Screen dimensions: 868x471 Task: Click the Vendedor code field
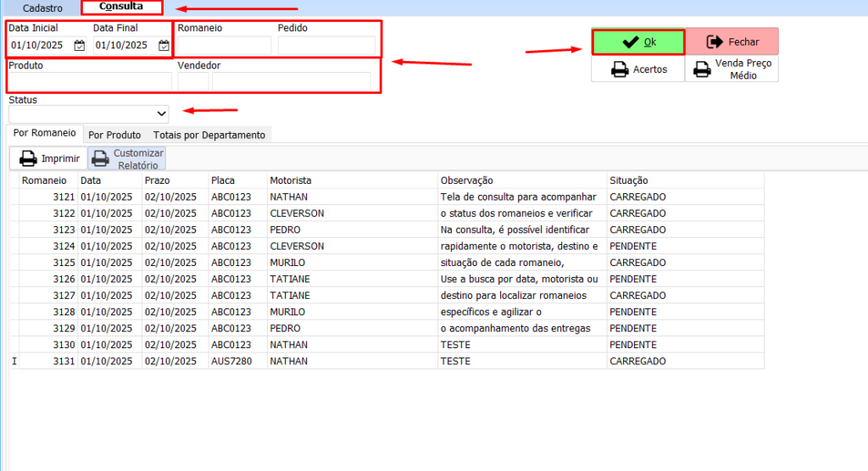(192, 81)
